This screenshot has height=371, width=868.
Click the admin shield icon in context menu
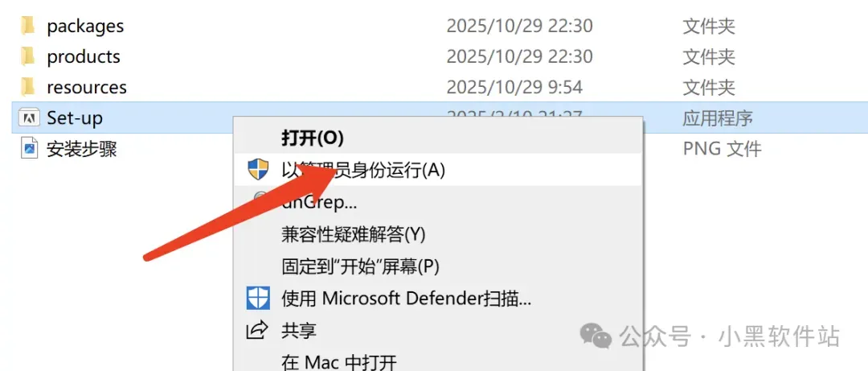258,168
